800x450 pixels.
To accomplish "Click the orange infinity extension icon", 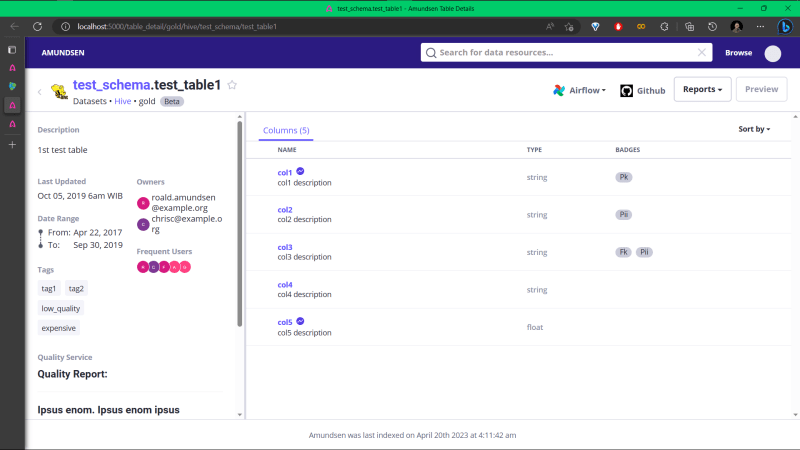I will pyautogui.click(x=641, y=27).
